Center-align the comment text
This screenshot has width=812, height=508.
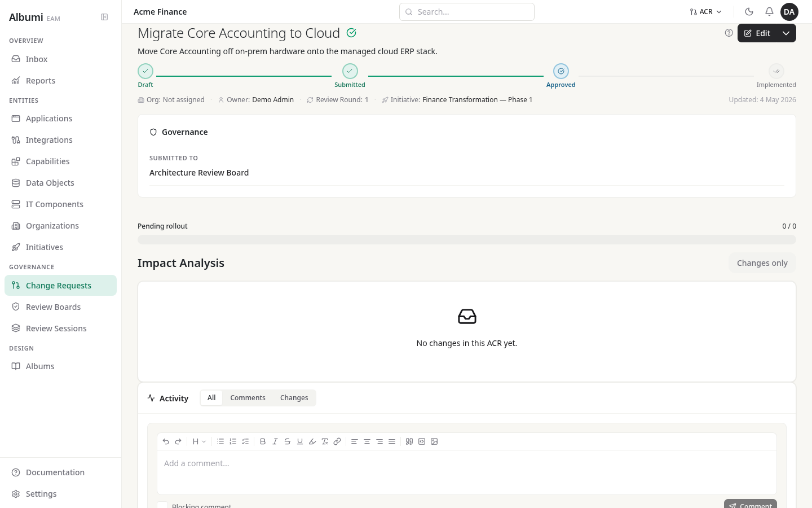[367, 441]
